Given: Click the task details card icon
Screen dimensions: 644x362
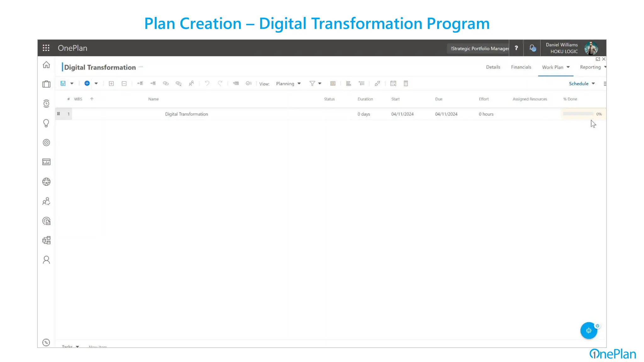Looking at the screenshot, I should [x=236, y=83].
